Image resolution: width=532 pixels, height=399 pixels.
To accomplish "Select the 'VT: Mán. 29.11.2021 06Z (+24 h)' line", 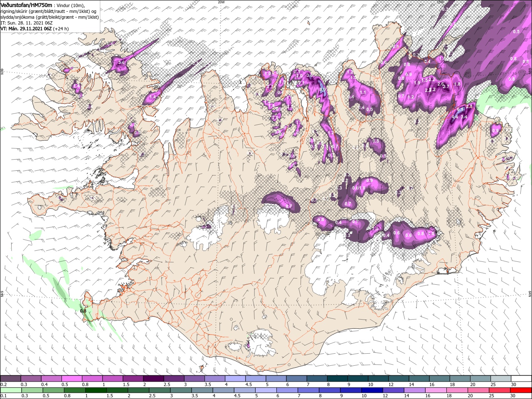I will click(34, 29).
